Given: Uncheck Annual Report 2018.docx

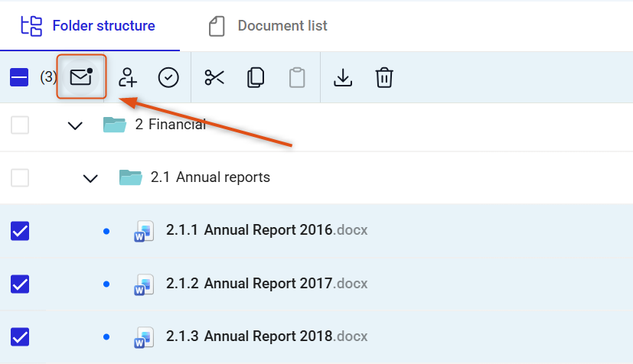Looking at the screenshot, I should pos(20,337).
